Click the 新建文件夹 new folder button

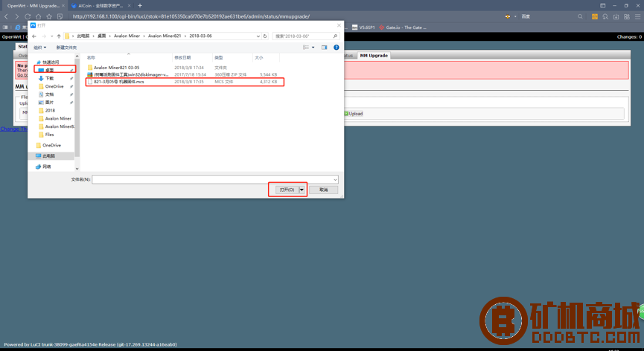click(66, 48)
